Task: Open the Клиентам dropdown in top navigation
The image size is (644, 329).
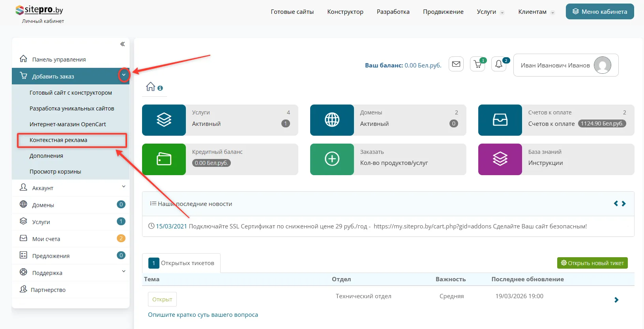Action: click(x=536, y=12)
